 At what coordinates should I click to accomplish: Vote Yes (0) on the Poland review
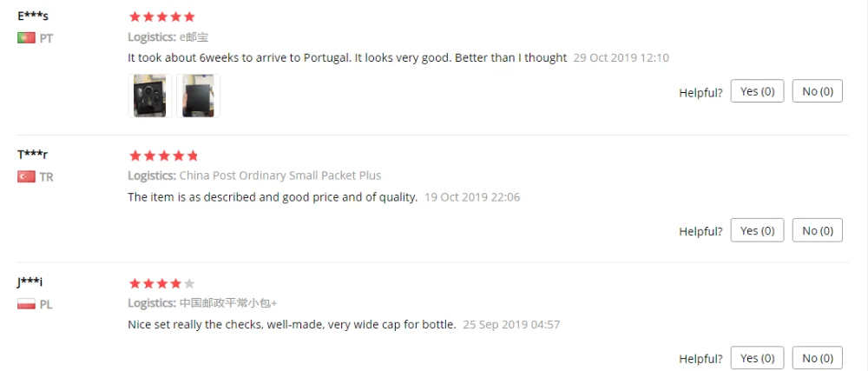[757, 358]
